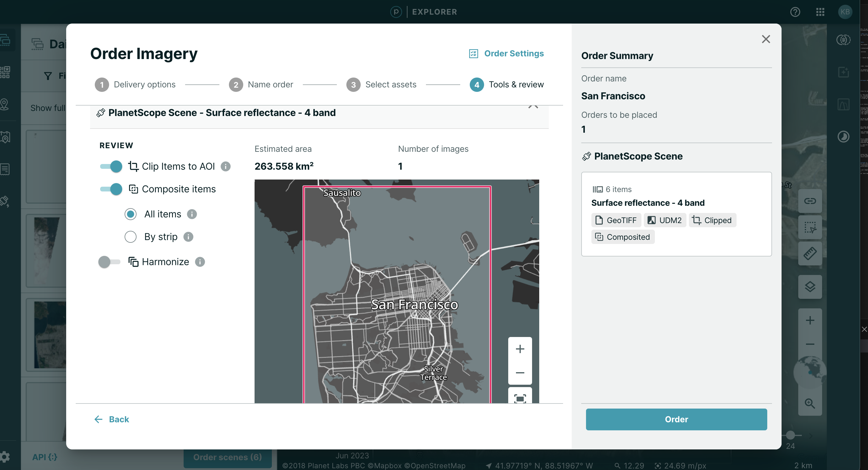The image size is (868, 470).
Task: Select step 4 Tools & review
Action: click(507, 85)
